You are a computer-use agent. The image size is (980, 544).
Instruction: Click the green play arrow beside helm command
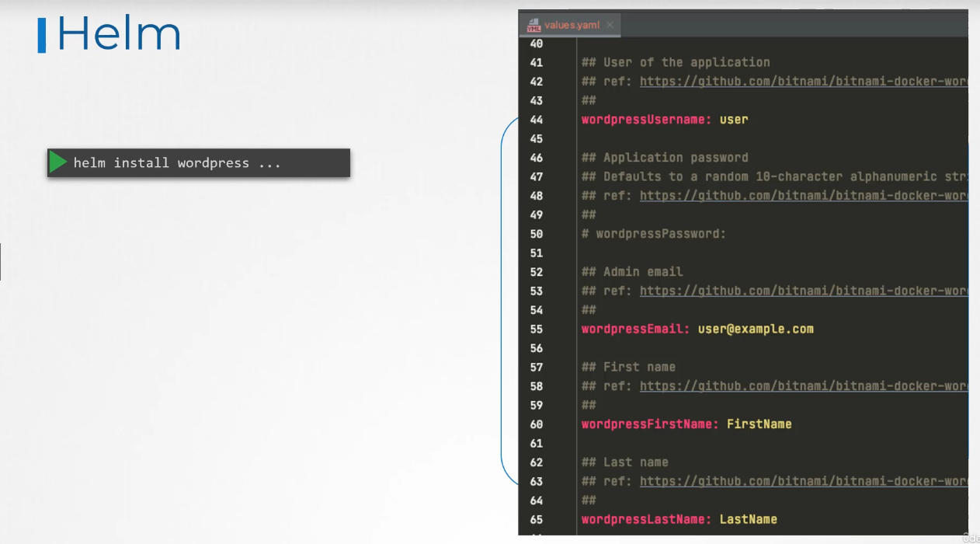coord(58,162)
